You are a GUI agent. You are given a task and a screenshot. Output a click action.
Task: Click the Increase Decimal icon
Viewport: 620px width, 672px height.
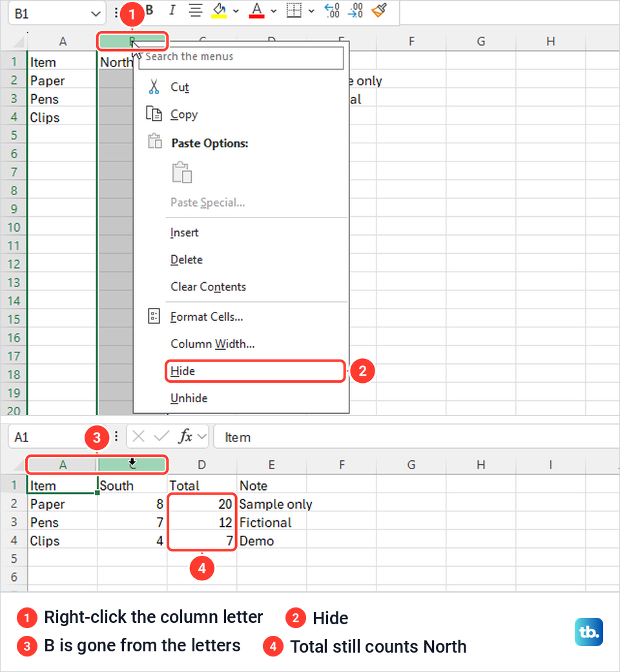(331, 10)
